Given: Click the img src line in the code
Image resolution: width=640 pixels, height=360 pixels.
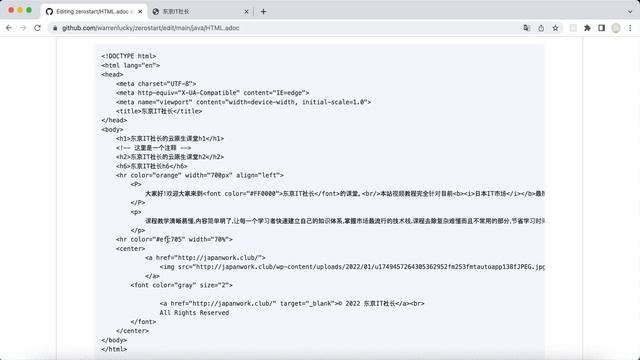Looking at the screenshot, I should [352, 267].
